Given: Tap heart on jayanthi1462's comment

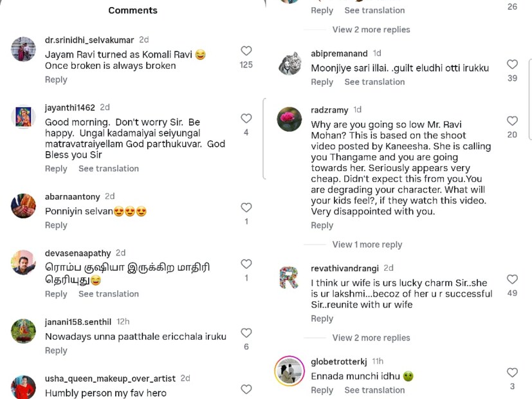Looking at the screenshot, I should [x=246, y=118].
